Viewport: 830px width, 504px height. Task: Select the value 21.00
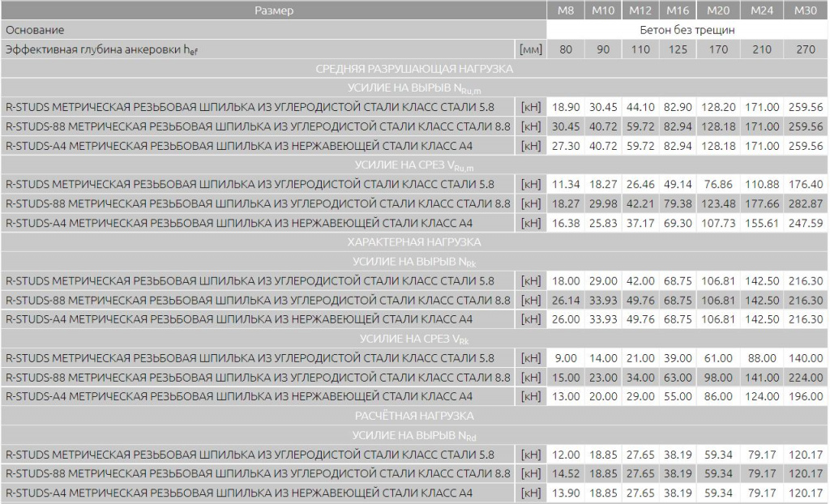pos(640,358)
